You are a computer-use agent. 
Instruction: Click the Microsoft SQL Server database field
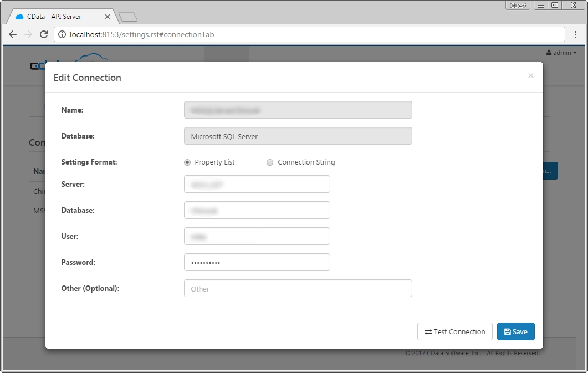tap(298, 136)
